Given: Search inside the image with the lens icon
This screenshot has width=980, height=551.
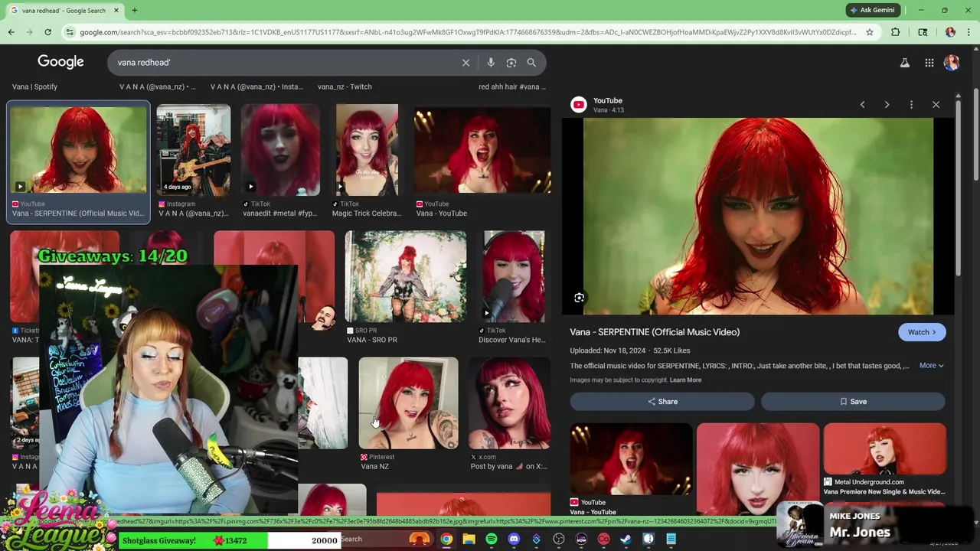Looking at the screenshot, I should tap(579, 298).
